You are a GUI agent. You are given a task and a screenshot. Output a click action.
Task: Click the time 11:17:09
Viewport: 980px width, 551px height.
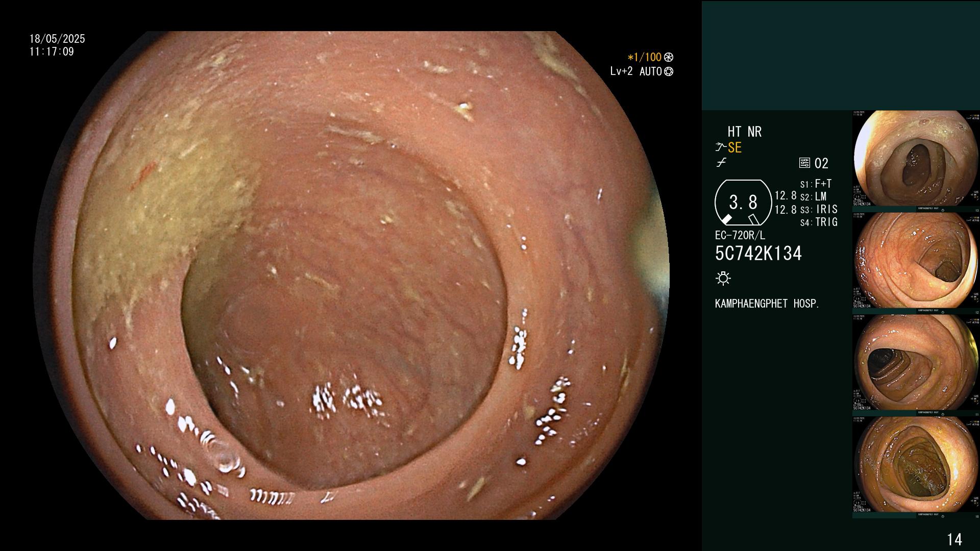tap(52, 52)
